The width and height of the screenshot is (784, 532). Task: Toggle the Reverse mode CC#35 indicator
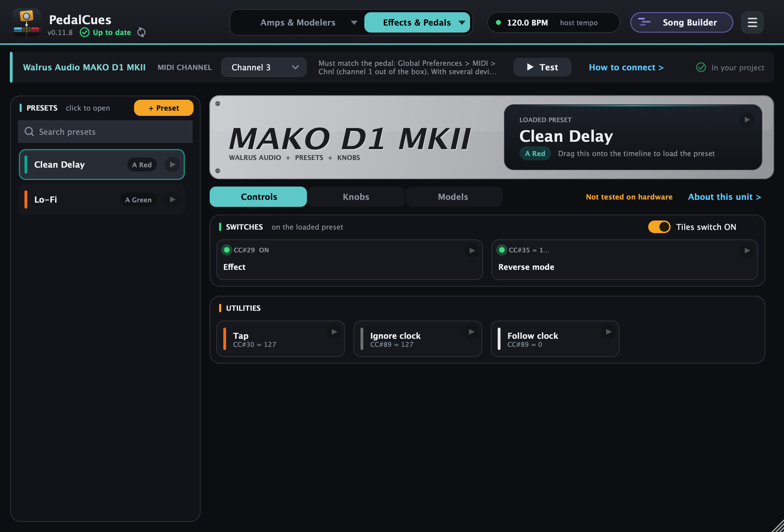502,250
